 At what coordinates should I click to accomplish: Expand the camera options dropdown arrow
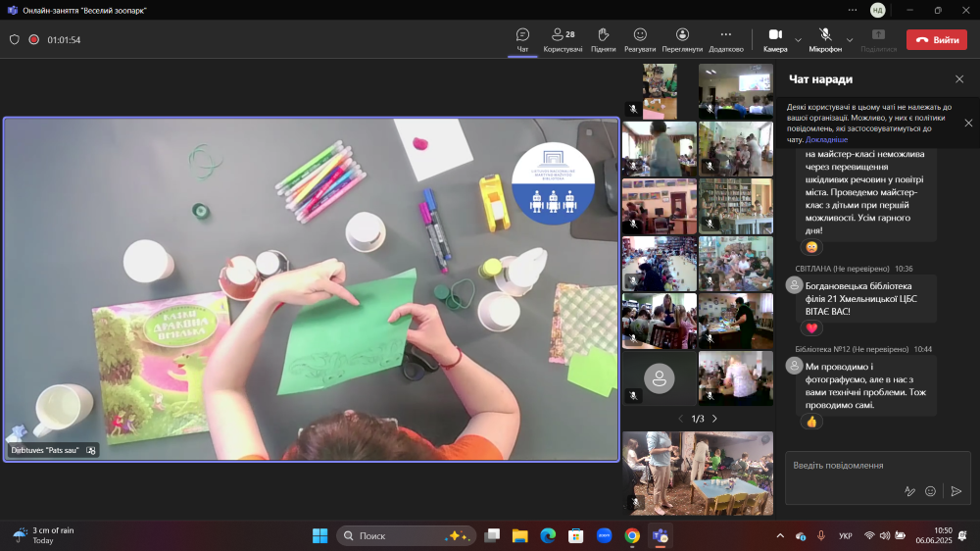[798, 40]
